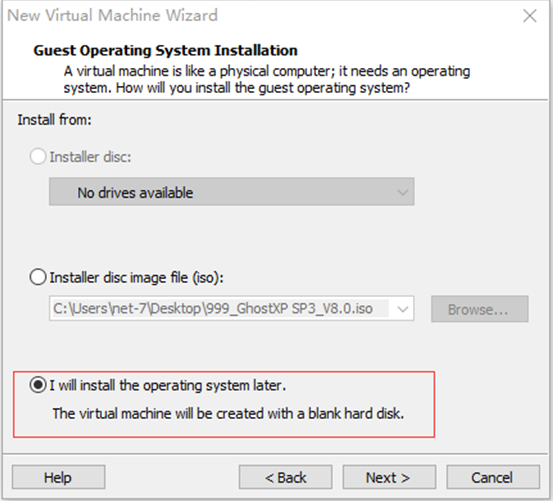The height and width of the screenshot is (501, 554).
Task: Select the Installer disc radio button
Action: [x=38, y=157]
